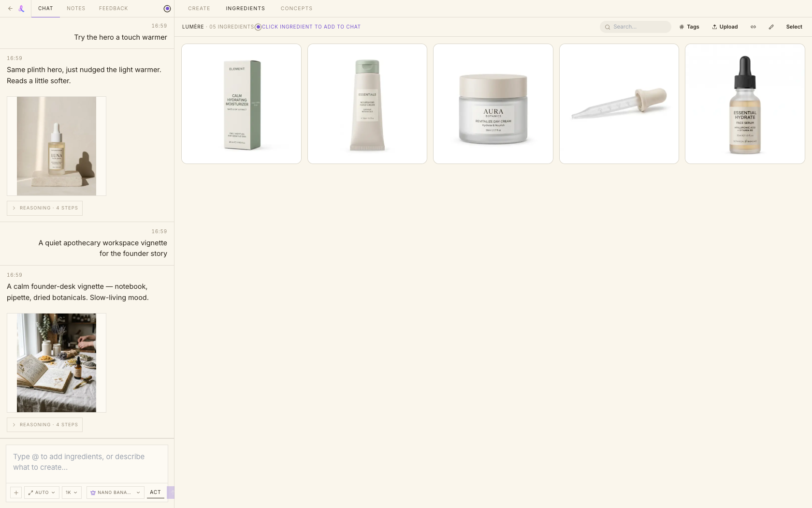Focus the ingredients Search field
This screenshot has width=812, height=508.
[x=636, y=27]
